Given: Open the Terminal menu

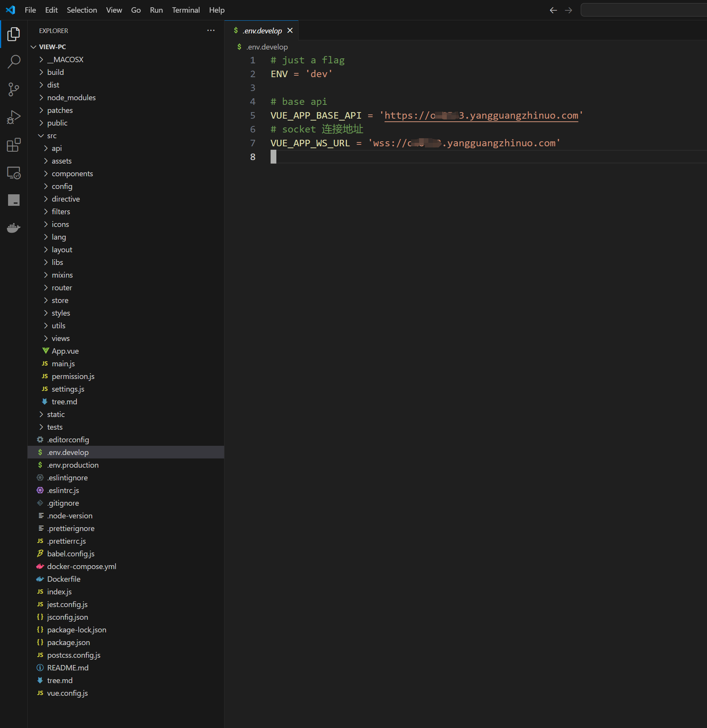Looking at the screenshot, I should tap(186, 10).
